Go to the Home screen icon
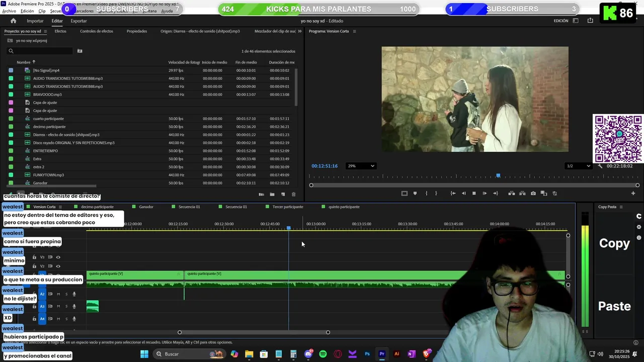This screenshot has height=362, width=644. (x=14, y=21)
